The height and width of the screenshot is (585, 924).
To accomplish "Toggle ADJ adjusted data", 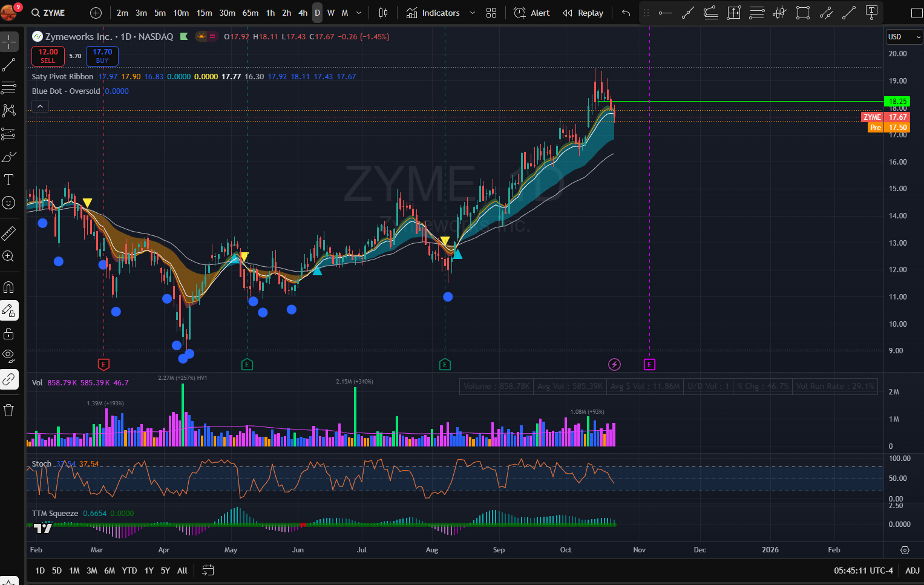I will (913, 570).
